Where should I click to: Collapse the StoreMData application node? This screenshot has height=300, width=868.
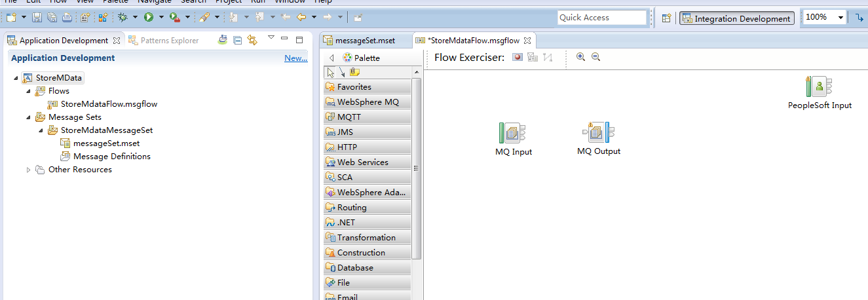click(x=16, y=79)
